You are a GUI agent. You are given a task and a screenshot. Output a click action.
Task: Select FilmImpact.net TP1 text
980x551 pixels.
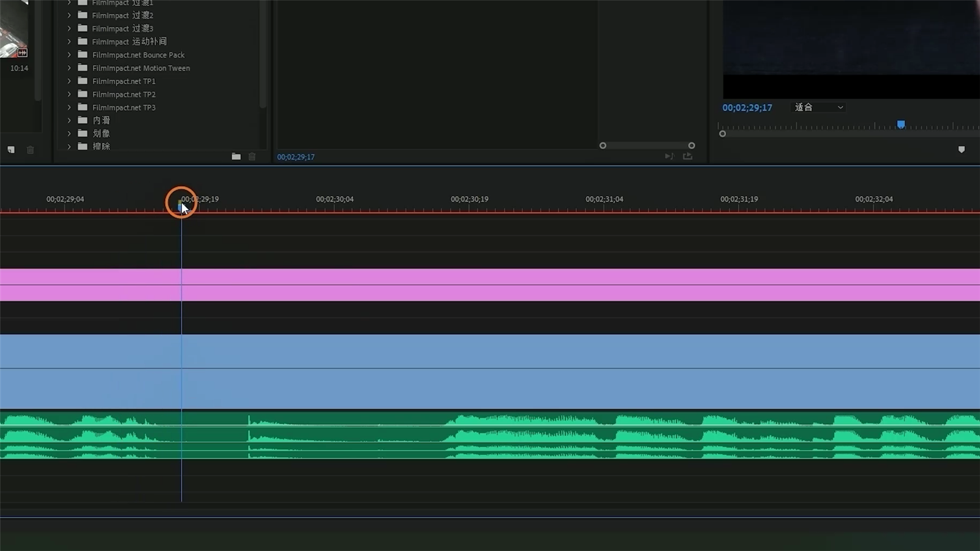point(124,81)
